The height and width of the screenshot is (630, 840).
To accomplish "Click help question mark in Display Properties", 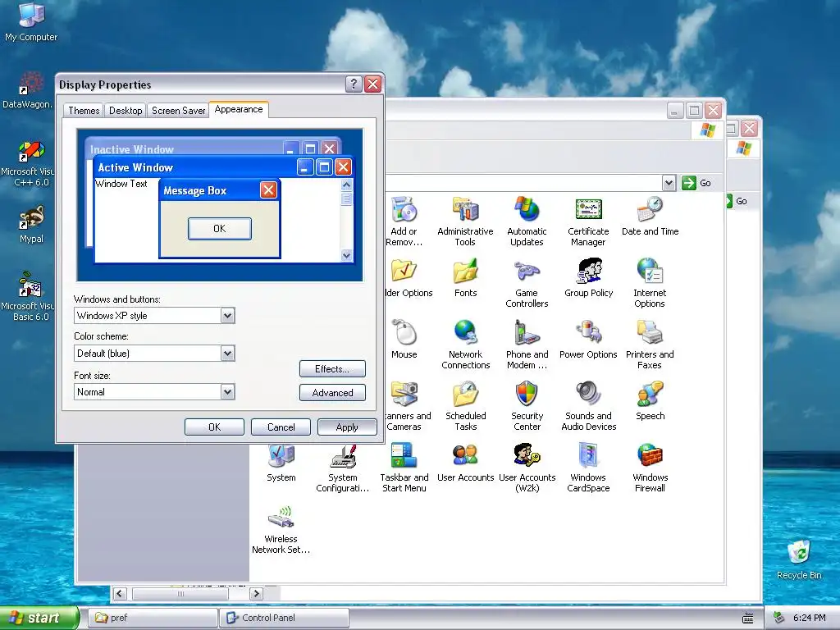I will click(x=354, y=84).
